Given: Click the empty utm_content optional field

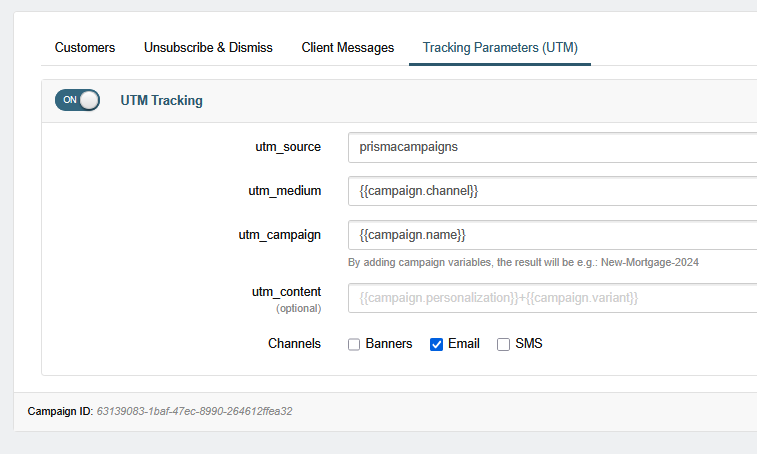Looking at the screenshot, I should pyautogui.click(x=552, y=298).
